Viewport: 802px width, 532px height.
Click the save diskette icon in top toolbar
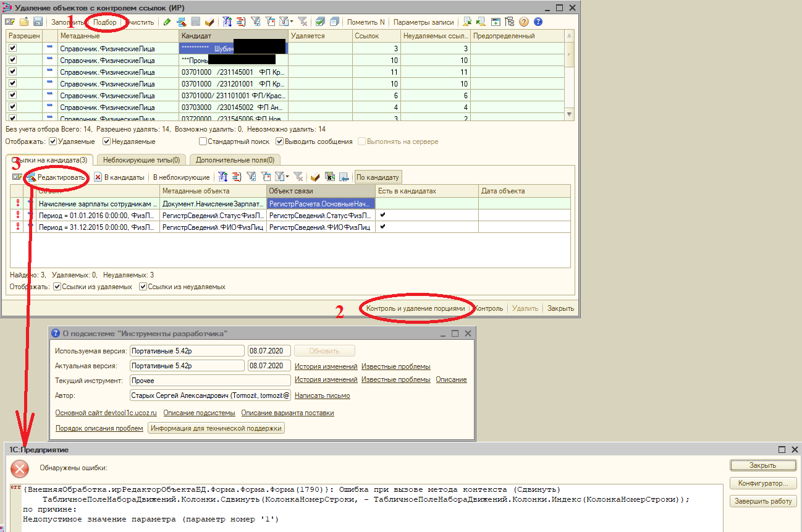click(x=38, y=22)
